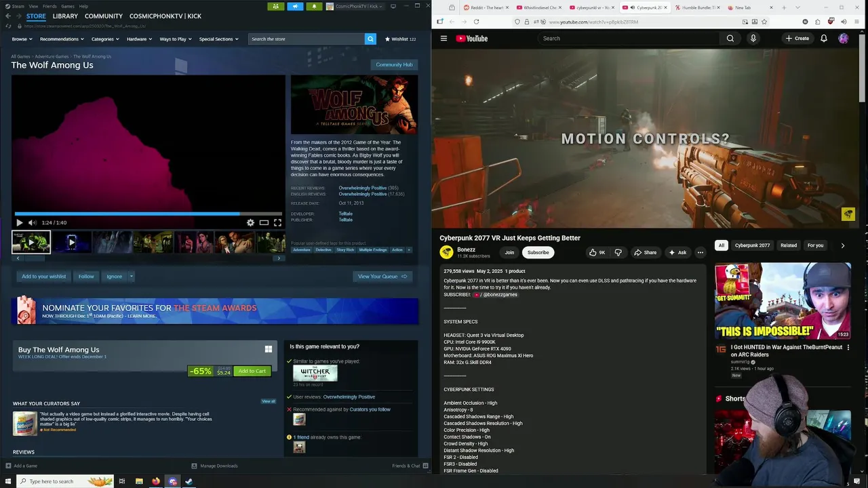Switch to Steam LIBRARY tab

[x=65, y=16]
